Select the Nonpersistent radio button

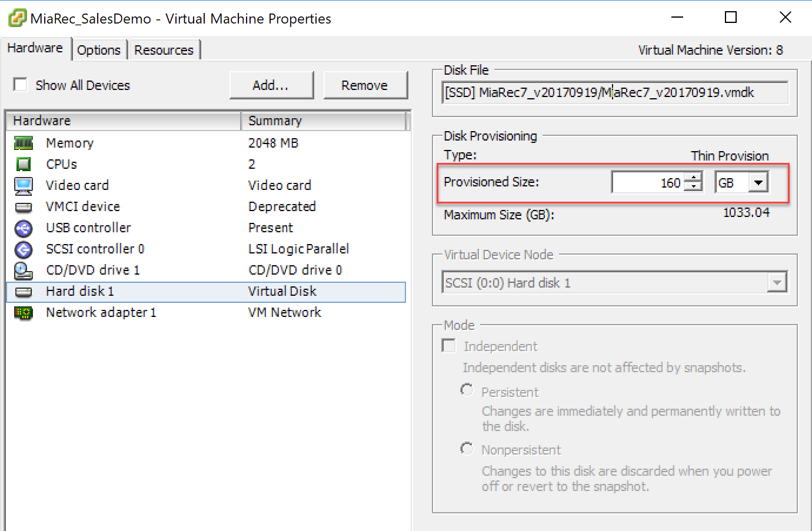click(x=467, y=449)
